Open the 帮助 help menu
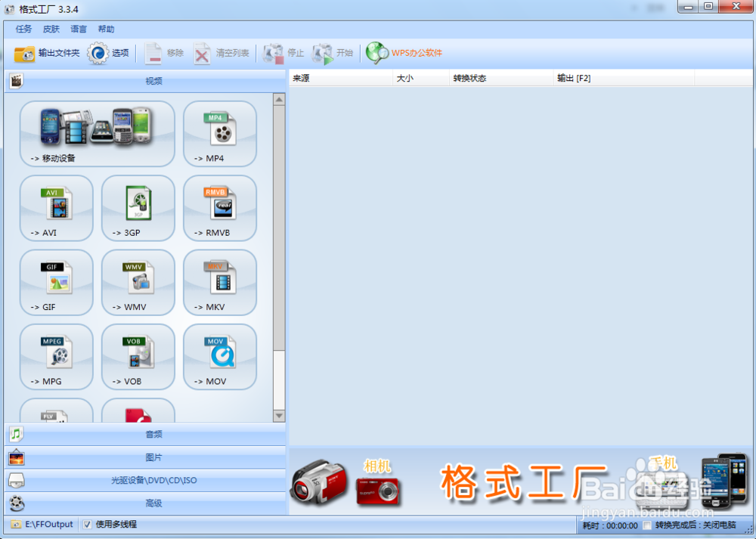Image resolution: width=756 pixels, height=539 pixels. click(x=106, y=29)
